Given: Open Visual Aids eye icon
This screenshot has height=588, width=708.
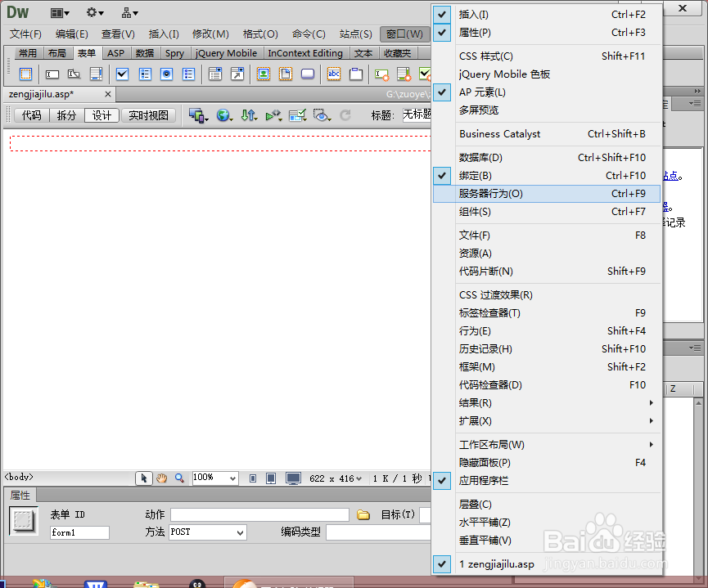Looking at the screenshot, I should (x=322, y=115).
